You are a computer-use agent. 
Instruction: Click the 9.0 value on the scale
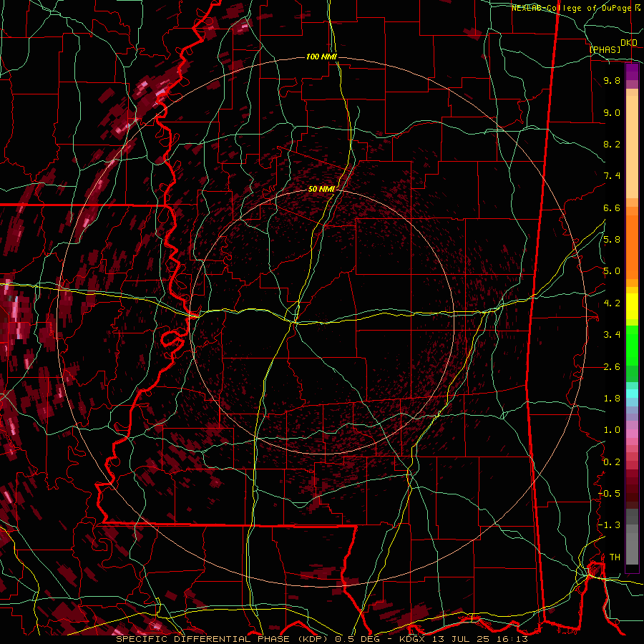[612, 113]
